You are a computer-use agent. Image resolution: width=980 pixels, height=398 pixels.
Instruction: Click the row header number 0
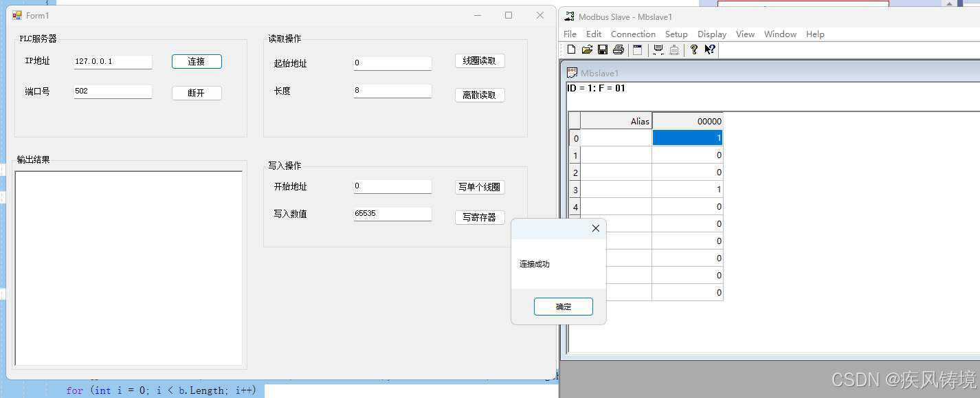pyautogui.click(x=575, y=137)
